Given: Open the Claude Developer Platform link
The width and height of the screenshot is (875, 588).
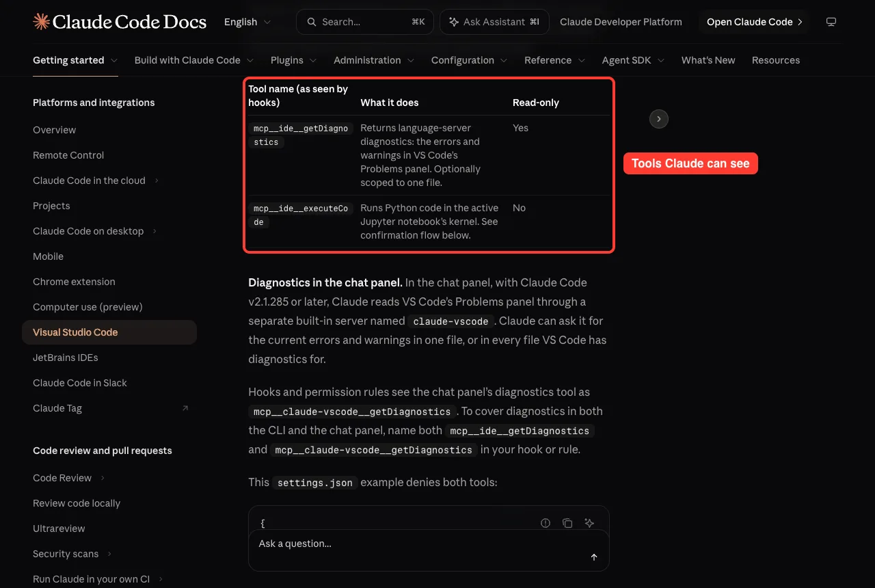Looking at the screenshot, I should 621,22.
